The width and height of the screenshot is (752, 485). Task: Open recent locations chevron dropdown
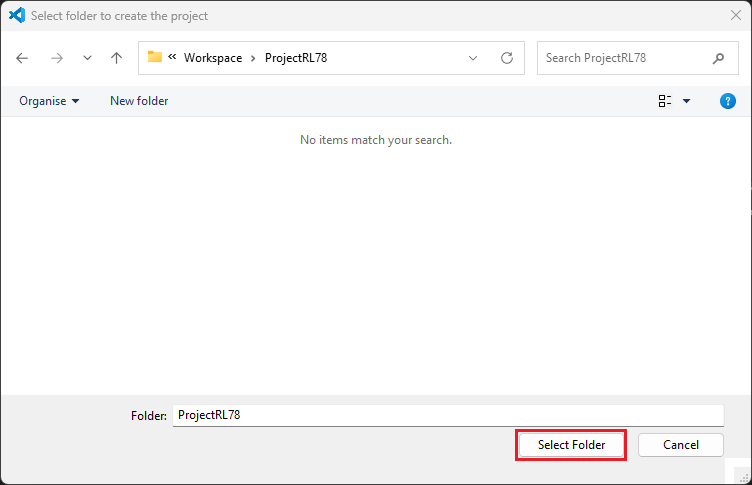[x=87, y=58]
